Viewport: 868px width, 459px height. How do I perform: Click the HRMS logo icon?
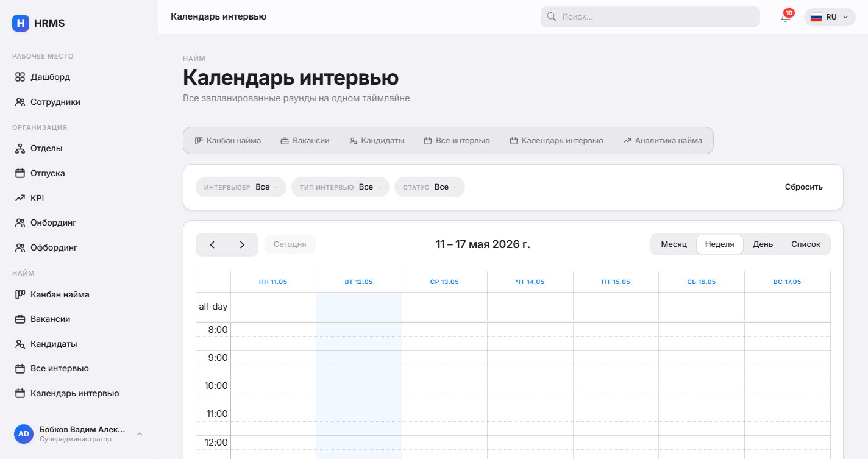(x=21, y=23)
